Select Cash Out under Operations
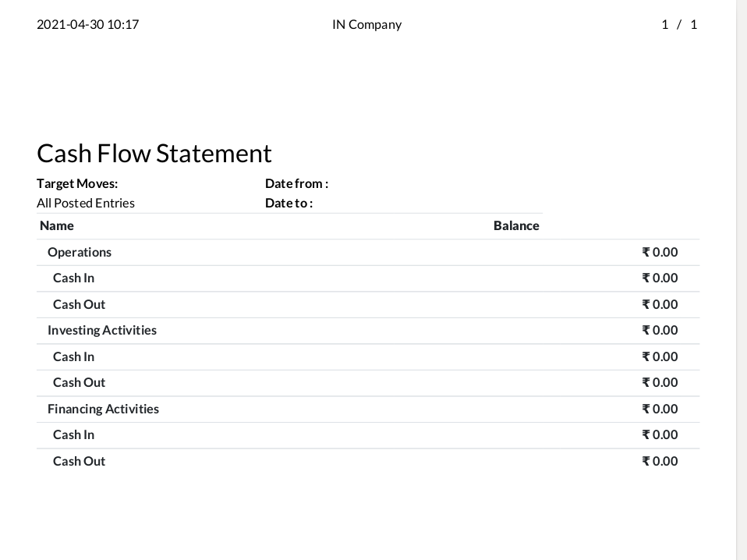 (x=79, y=304)
